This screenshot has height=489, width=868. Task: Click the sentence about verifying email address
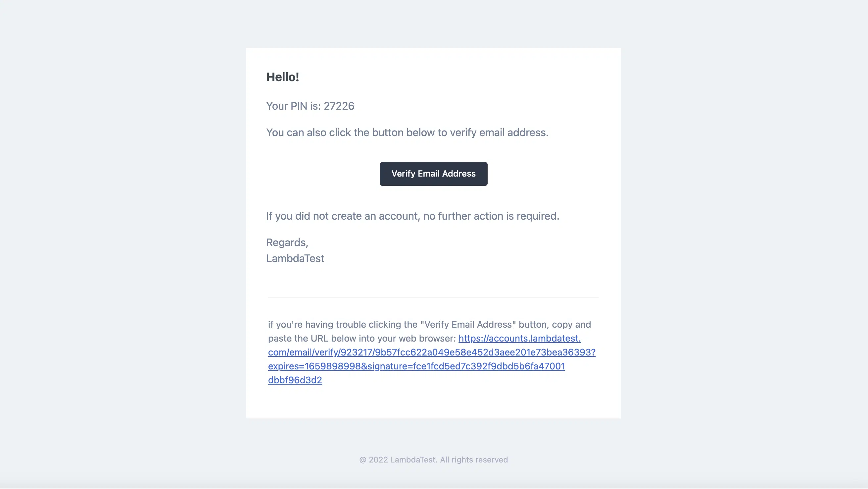[x=407, y=133]
